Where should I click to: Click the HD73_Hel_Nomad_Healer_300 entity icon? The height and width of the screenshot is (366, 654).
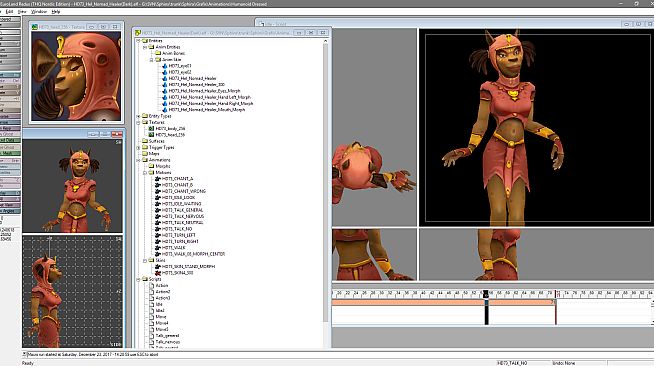(x=165, y=85)
